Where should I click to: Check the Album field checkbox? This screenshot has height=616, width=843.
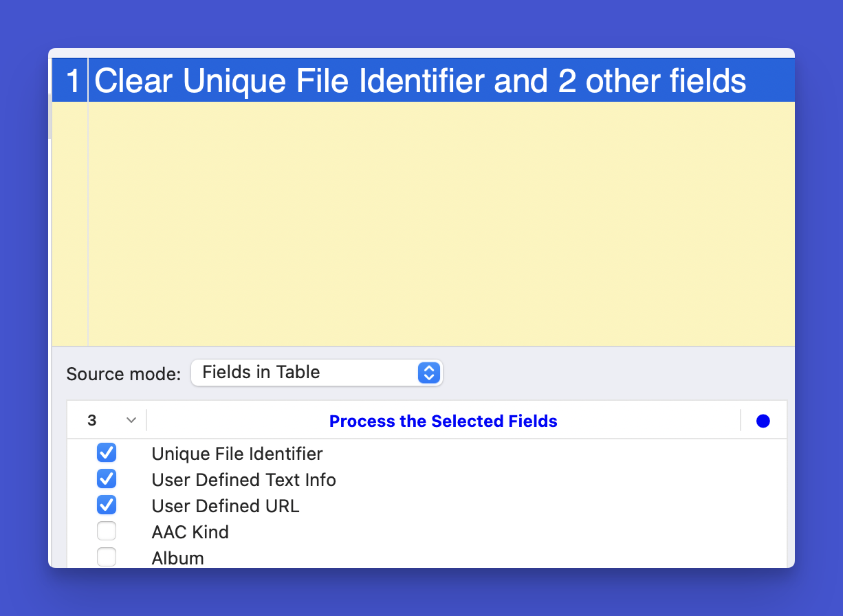[x=107, y=557]
